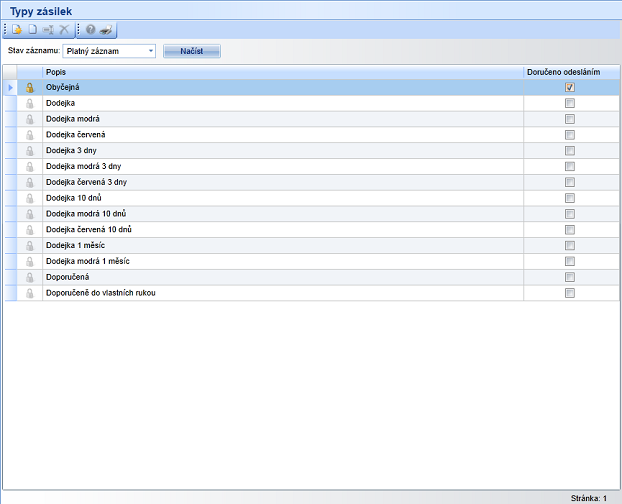This screenshot has width=622, height=504.
Task: Check Doručeno odesláním for Dodejka modrá 1 měsíc
Action: (570, 261)
